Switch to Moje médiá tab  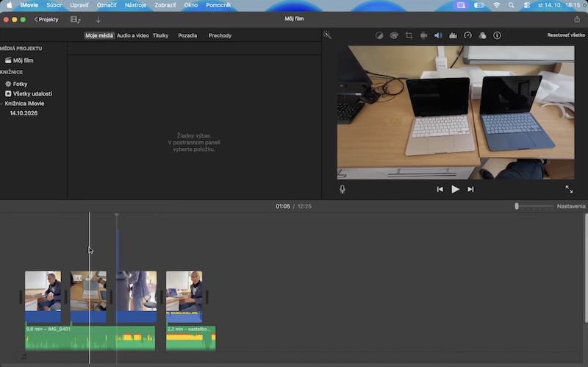click(x=99, y=35)
